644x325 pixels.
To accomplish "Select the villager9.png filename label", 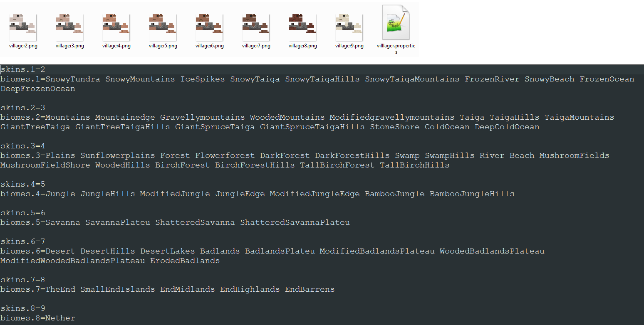I will 349,45.
